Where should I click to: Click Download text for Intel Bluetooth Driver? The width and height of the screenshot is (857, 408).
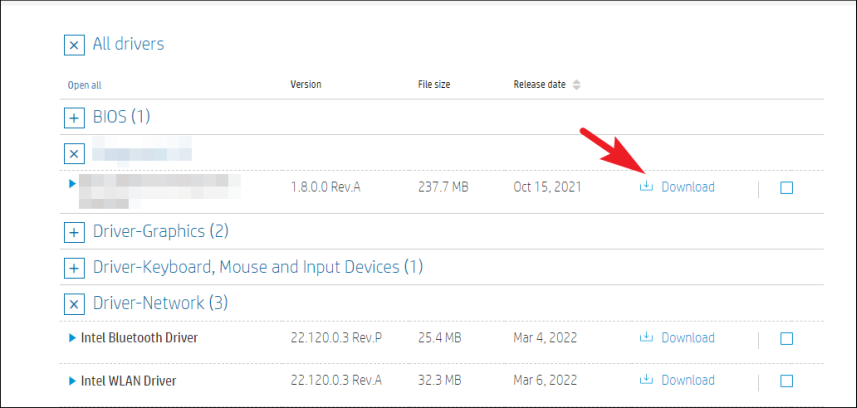(x=688, y=338)
